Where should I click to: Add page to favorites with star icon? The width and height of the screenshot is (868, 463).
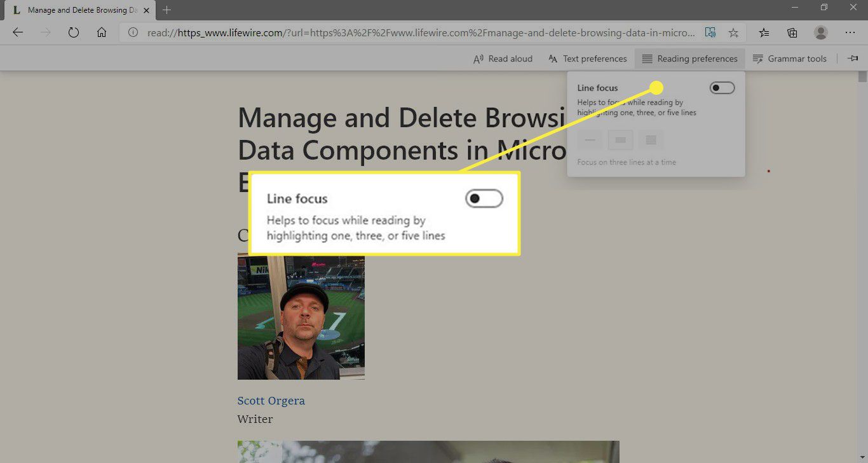pos(733,32)
